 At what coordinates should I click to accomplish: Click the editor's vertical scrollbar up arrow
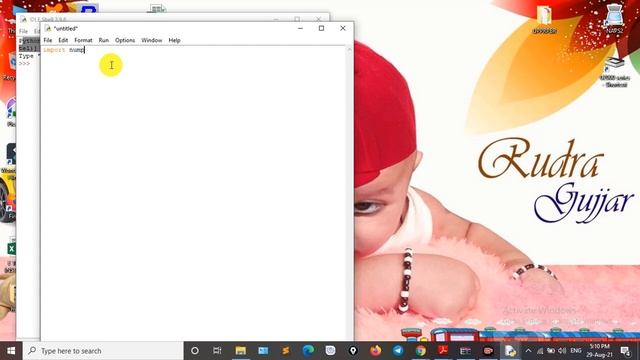pos(349,49)
